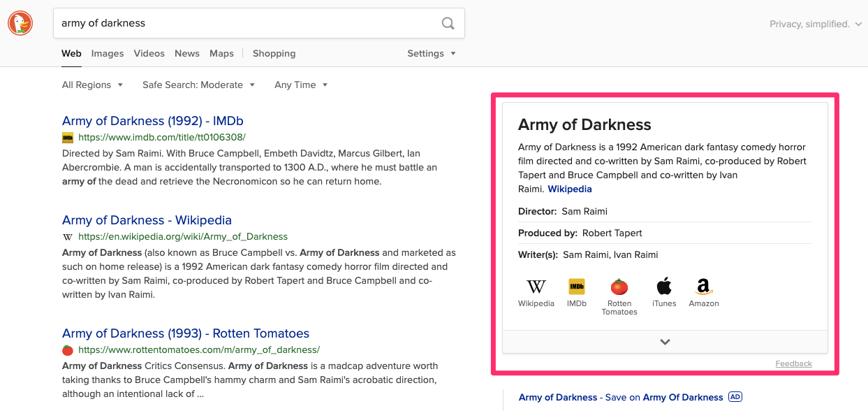Viewport: 868px width, 411px height.
Task: Open the Safe Search: Moderate dropdown
Action: (x=199, y=85)
